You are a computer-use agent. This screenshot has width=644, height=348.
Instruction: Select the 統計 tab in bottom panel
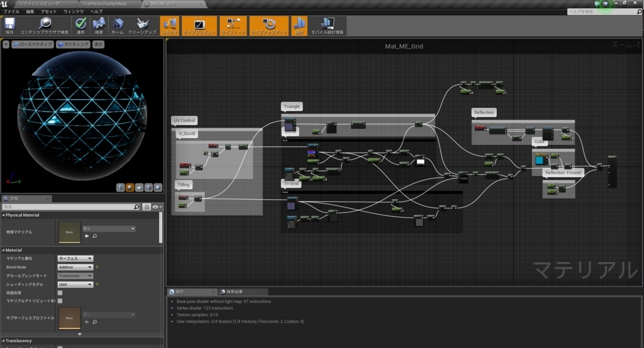point(180,291)
